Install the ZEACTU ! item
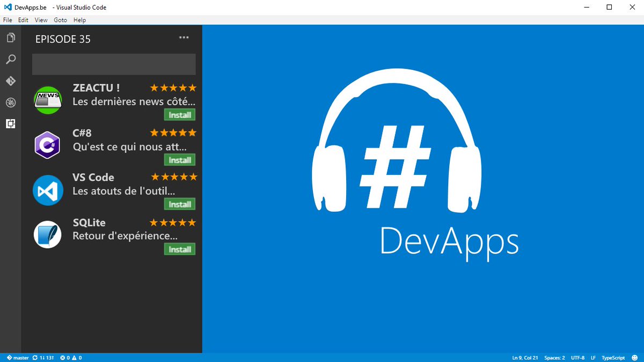 point(180,115)
